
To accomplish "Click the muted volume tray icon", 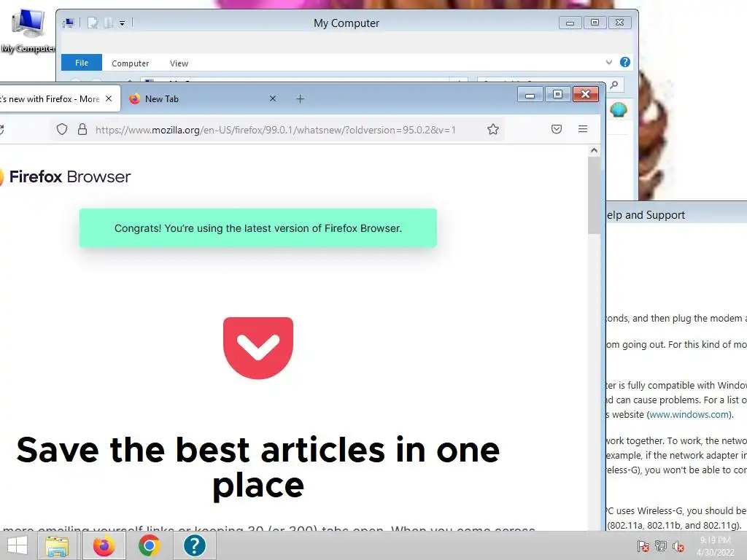I will click(678, 546).
